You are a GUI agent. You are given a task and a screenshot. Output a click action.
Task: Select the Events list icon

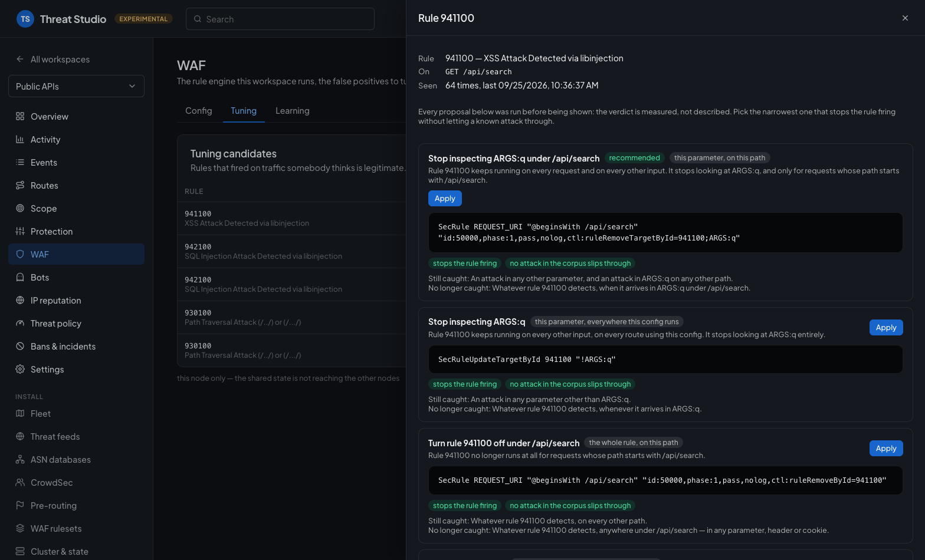pos(20,163)
